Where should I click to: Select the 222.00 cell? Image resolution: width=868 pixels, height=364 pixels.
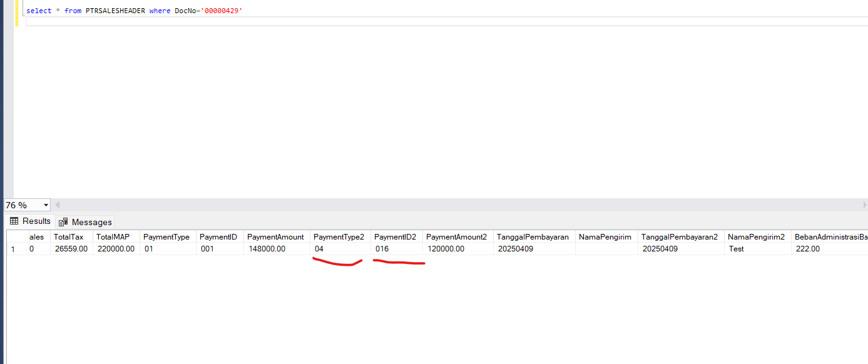[830, 249]
